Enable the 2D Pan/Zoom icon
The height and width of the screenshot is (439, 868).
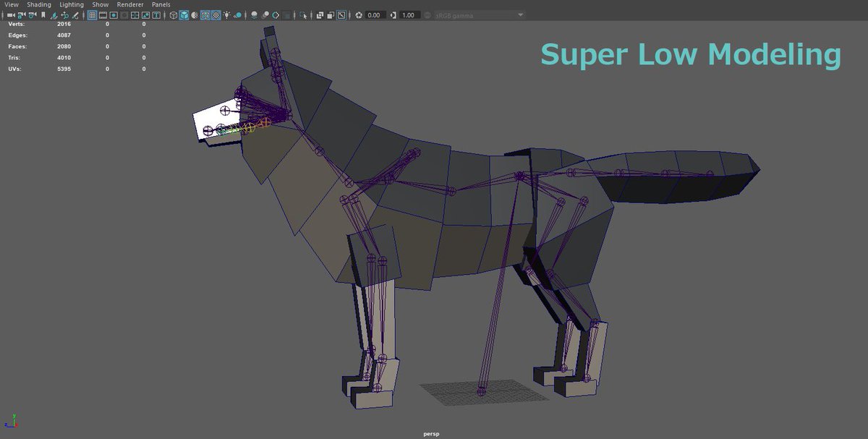coord(65,15)
